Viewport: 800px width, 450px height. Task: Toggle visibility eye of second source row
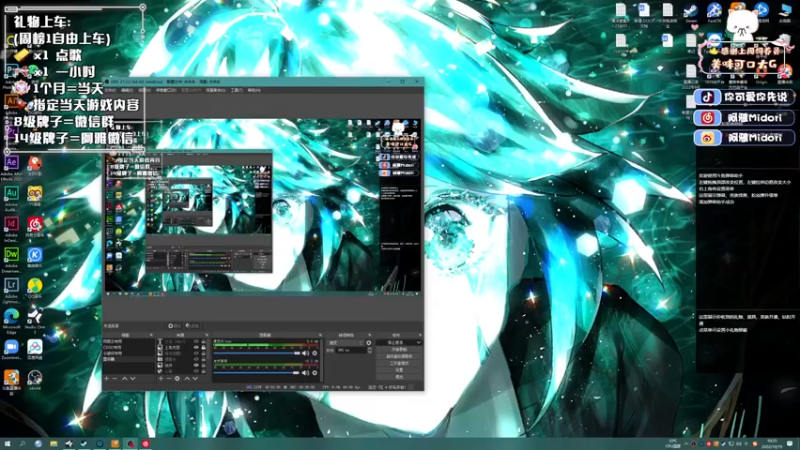tap(196, 347)
